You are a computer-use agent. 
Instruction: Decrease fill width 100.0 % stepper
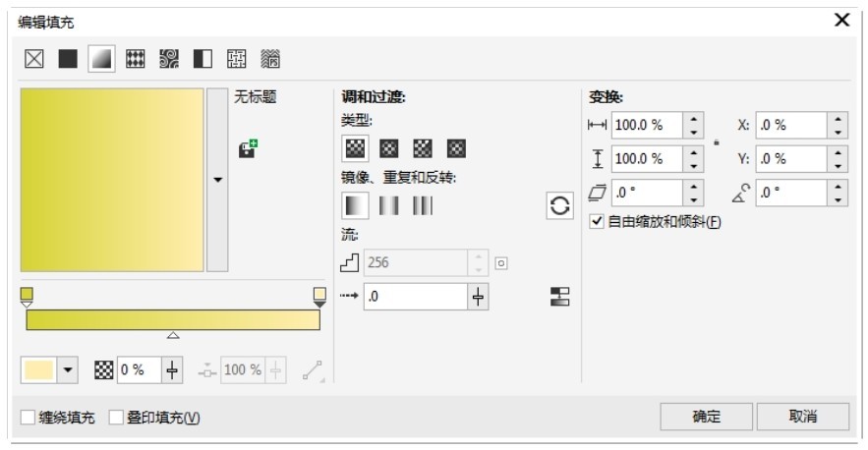click(694, 133)
